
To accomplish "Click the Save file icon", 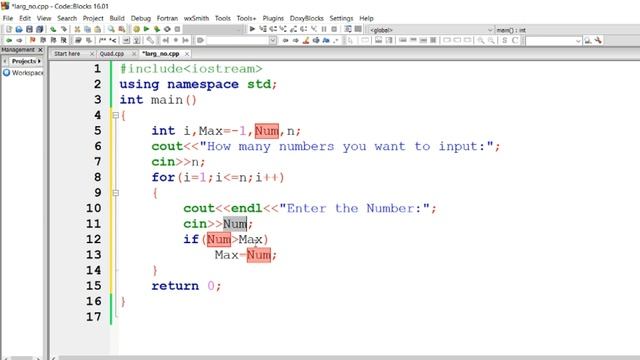I will click(x=29, y=29).
